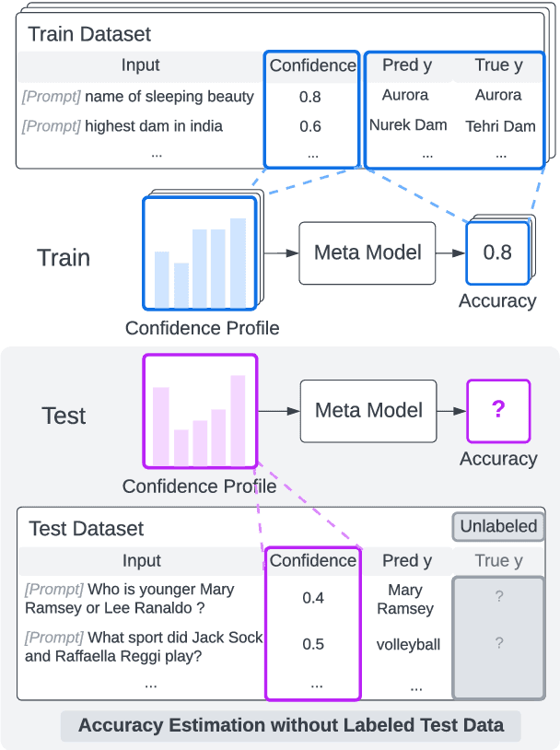Click the purple confidence profile bar chart
The image size is (560, 750).
tap(200, 411)
